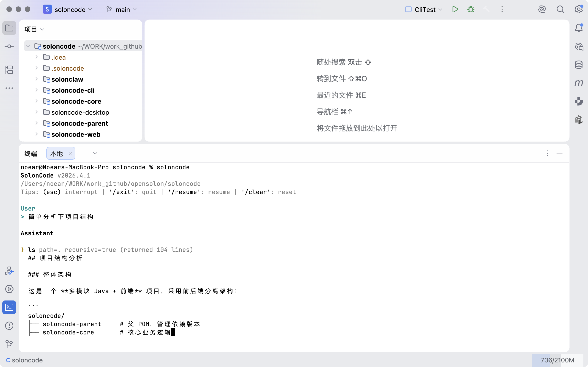Open the Database tool window
588x367 pixels.
(579, 65)
